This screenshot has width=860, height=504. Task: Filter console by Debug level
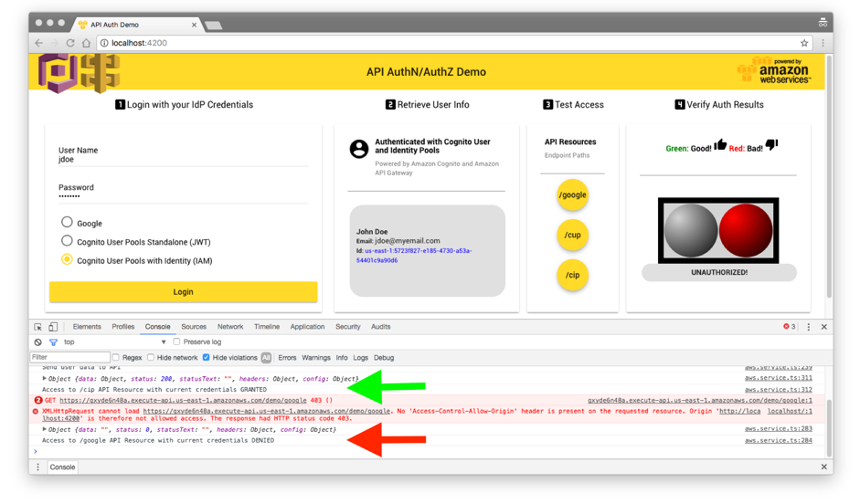tap(384, 358)
